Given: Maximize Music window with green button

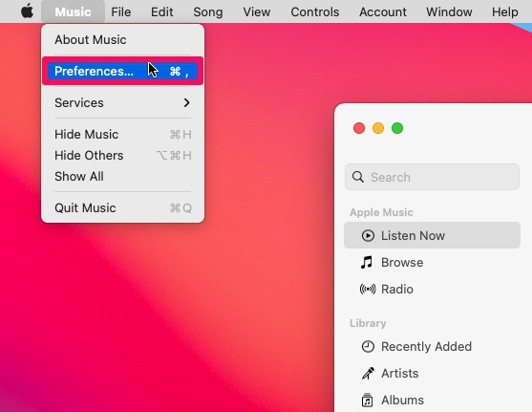Looking at the screenshot, I should (397, 128).
